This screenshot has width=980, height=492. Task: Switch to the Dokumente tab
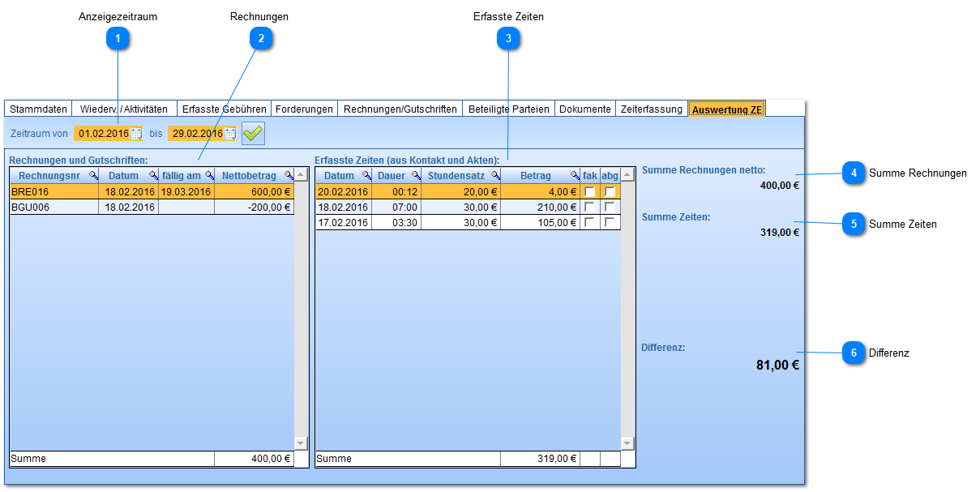(585, 109)
